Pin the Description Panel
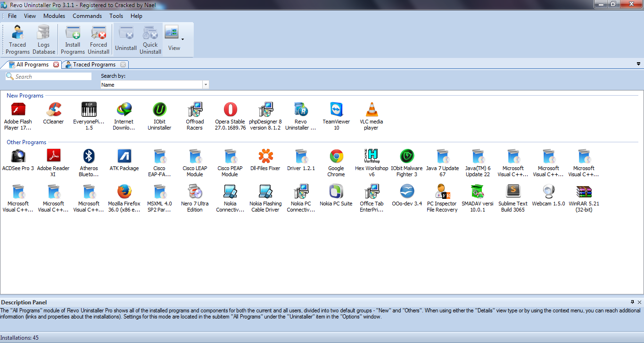 pyautogui.click(x=633, y=302)
